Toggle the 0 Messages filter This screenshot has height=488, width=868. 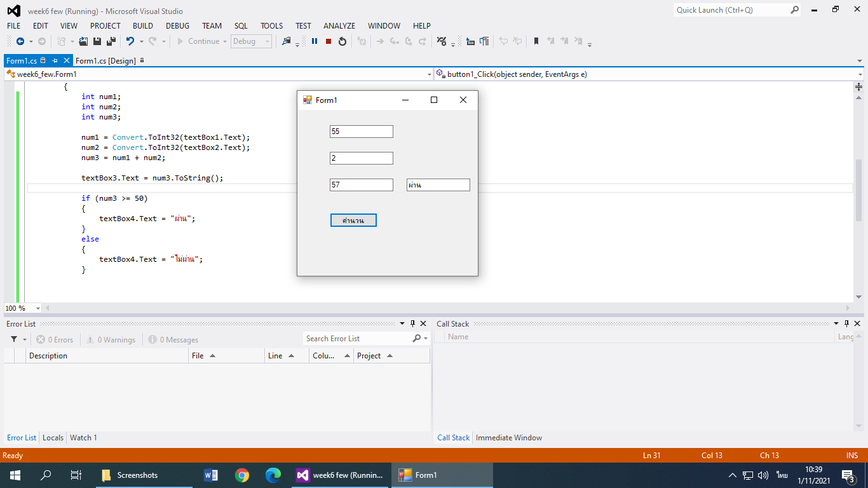173,340
